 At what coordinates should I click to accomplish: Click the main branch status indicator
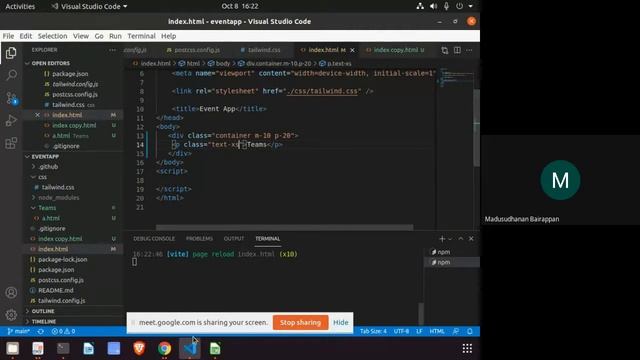pos(18,331)
